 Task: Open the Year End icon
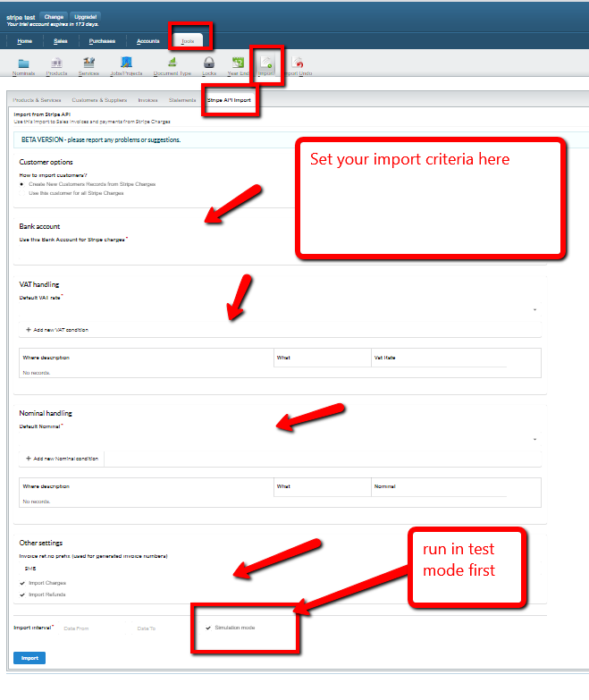point(238,63)
